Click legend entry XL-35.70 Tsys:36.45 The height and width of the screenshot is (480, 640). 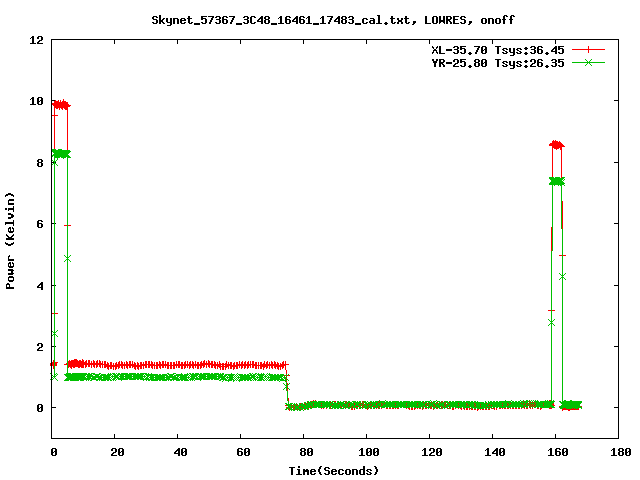[498, 50]
